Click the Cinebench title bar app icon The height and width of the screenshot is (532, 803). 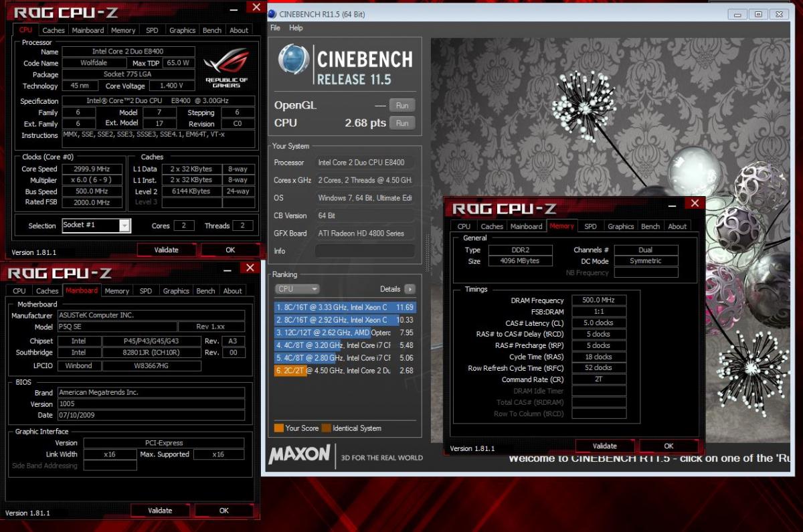[x=273, y=13]
